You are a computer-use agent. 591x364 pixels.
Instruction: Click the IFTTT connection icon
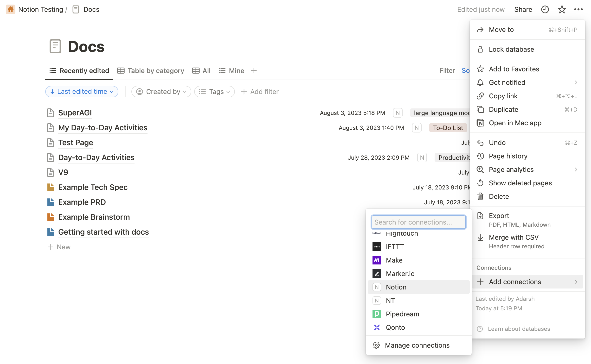[x=377, y=246]
